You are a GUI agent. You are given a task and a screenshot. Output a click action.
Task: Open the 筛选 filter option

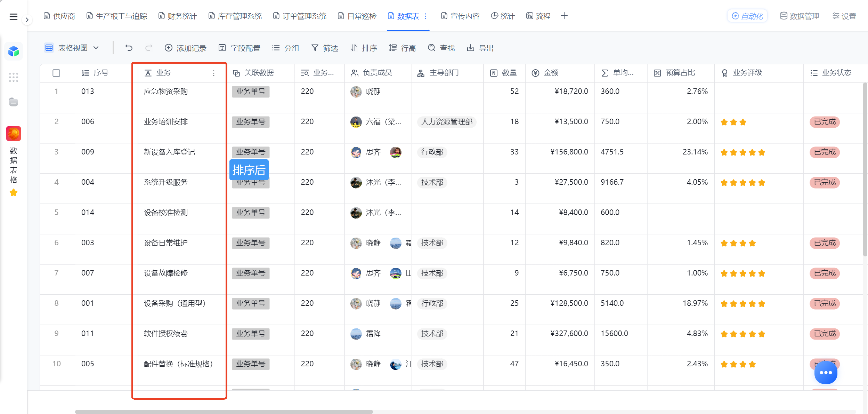pyautogui.click(x=325, y=48)
